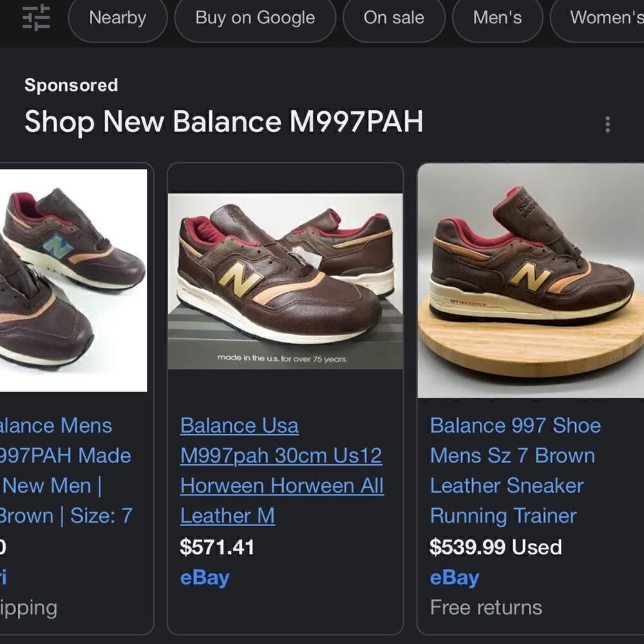Click the Free returns label
This screenshot has width=644, height=644.
[486, 607]
